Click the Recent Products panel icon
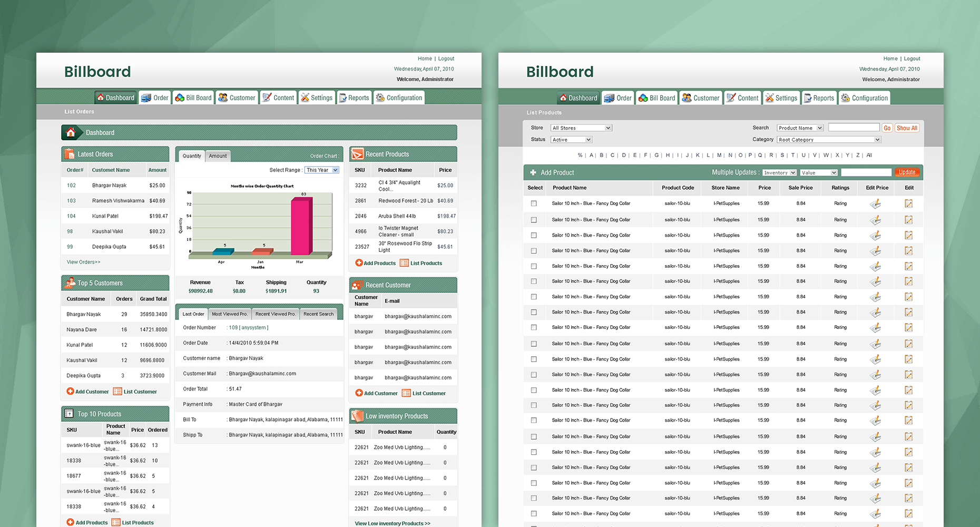The width and height of the screenshot is (980, 527). tap(357, 154)
